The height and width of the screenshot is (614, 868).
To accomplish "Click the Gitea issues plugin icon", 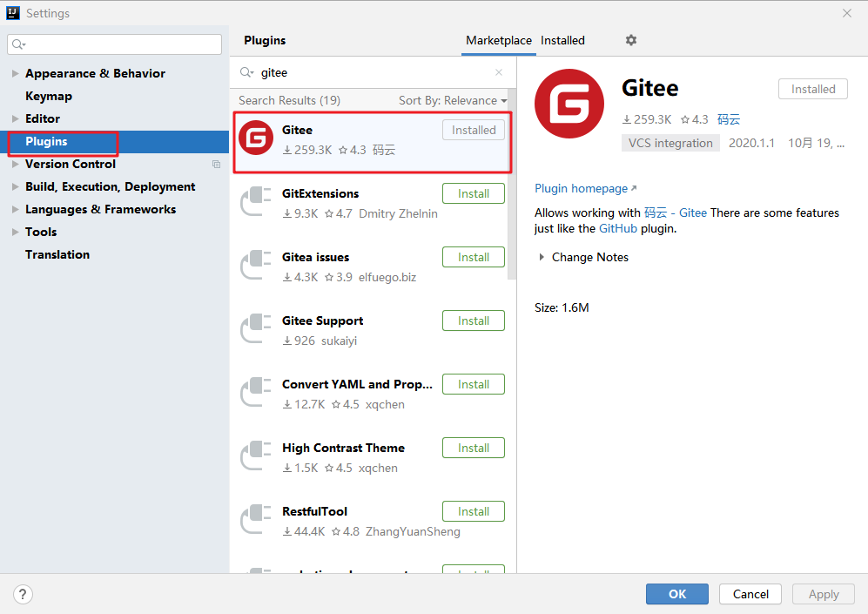I will click(256, 266).
